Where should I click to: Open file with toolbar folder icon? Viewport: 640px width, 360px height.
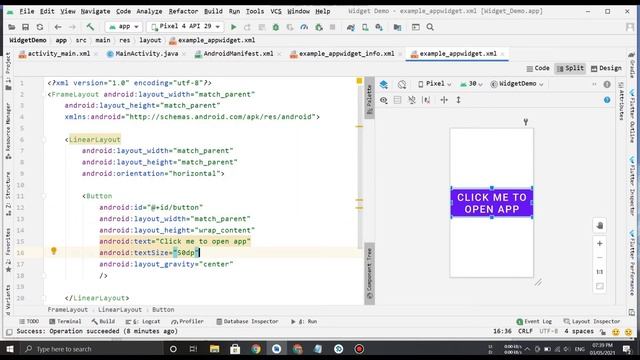(11, 27)
